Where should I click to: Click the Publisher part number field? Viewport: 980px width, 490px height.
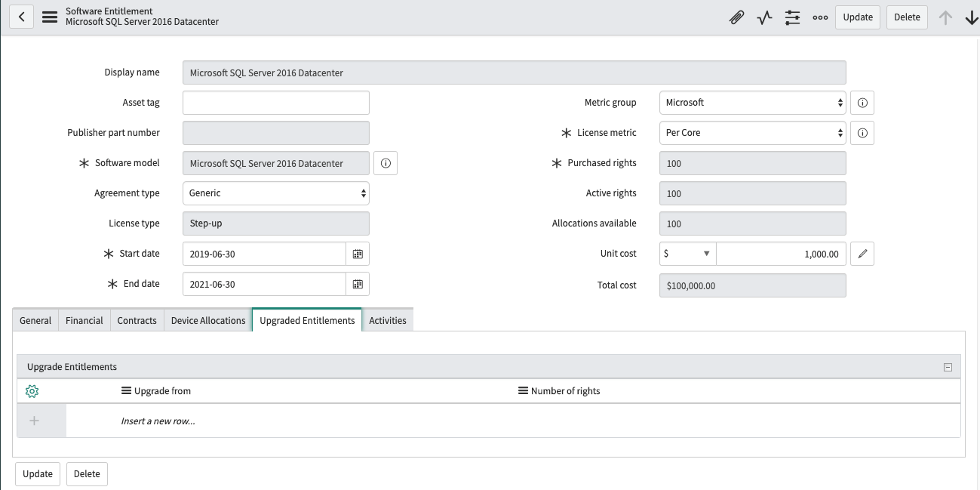click(276, 133)
